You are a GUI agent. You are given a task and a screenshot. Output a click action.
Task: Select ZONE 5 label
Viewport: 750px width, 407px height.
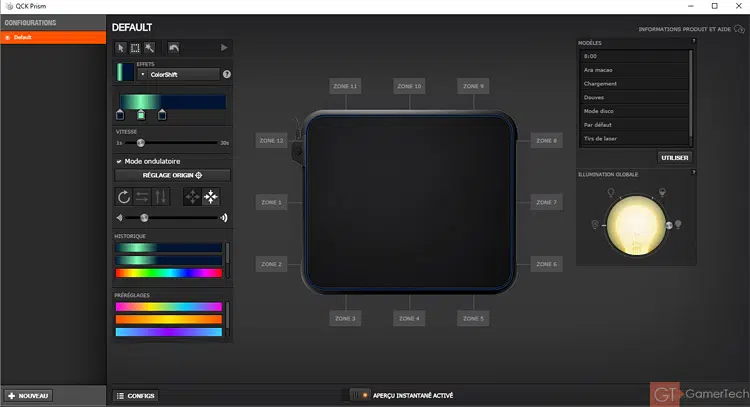click(473, 319)
